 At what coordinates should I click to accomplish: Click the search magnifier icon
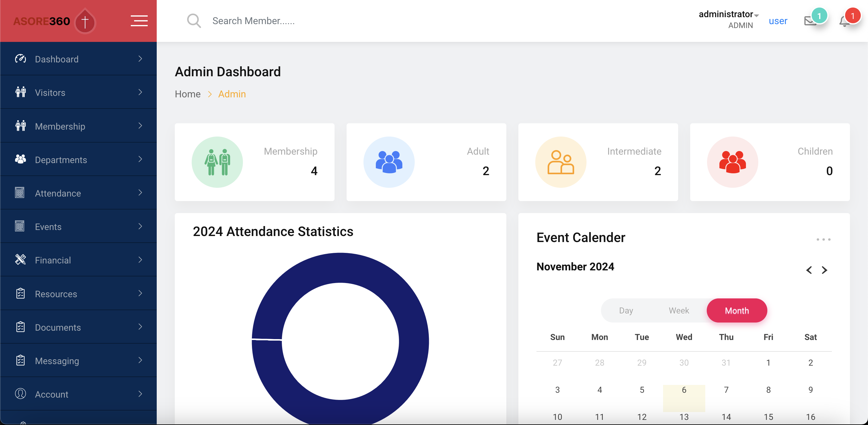194,21
